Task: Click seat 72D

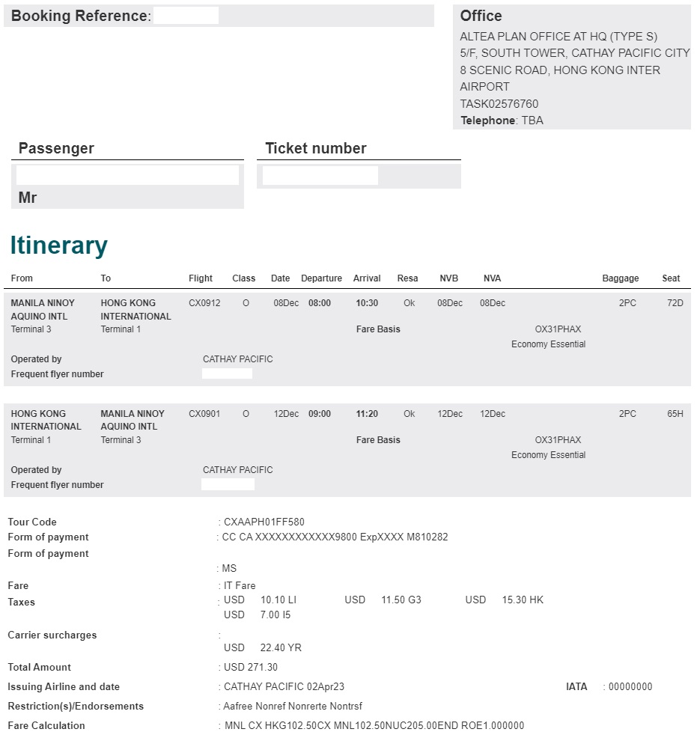Action: coord(675,303)
